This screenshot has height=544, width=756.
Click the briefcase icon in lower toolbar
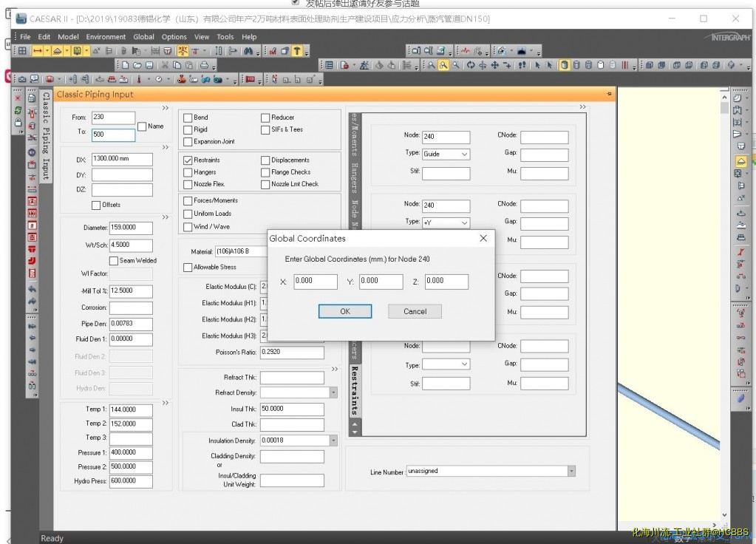[22, 79]
